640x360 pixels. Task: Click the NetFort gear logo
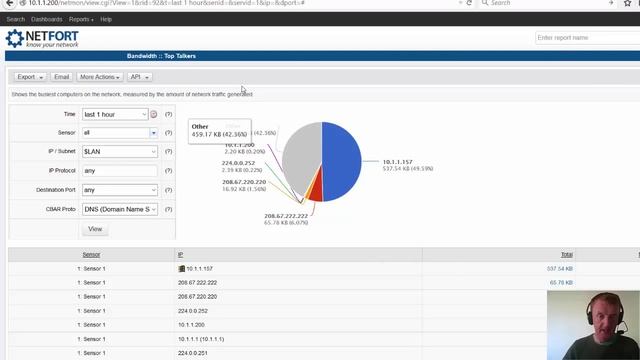click(15, 38)
